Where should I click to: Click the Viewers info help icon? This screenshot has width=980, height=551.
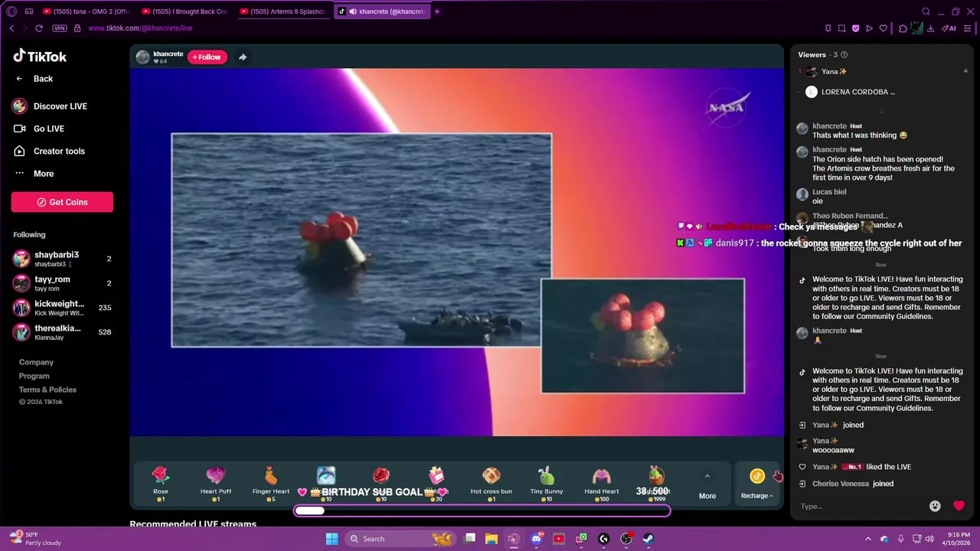(844, 55)
